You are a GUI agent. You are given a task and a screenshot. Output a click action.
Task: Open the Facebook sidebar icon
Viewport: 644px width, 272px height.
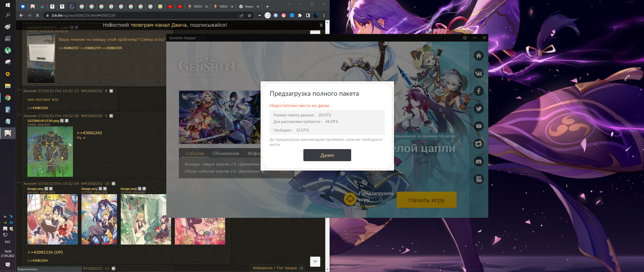478,91
